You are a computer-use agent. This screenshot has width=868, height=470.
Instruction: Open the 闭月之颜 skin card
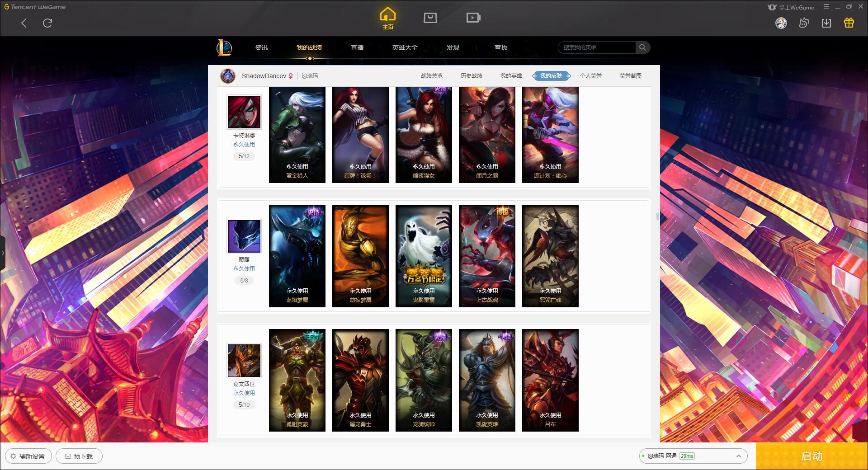[487, 135]
